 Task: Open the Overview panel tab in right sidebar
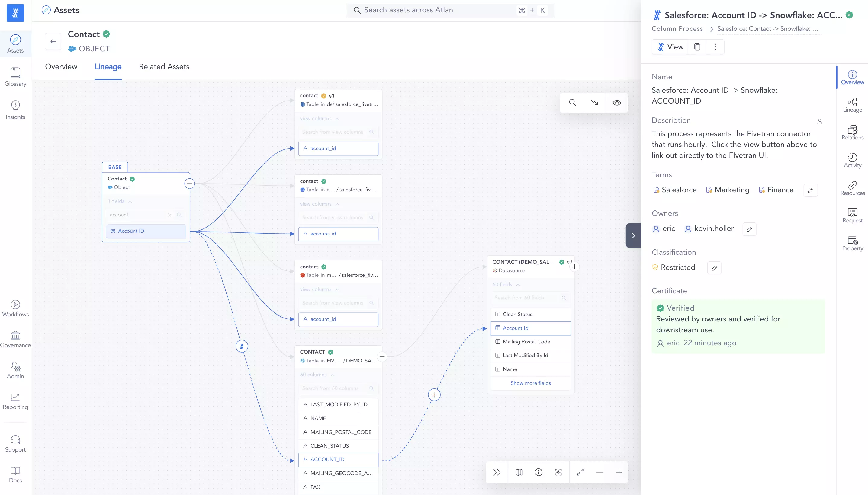(852, 78)
